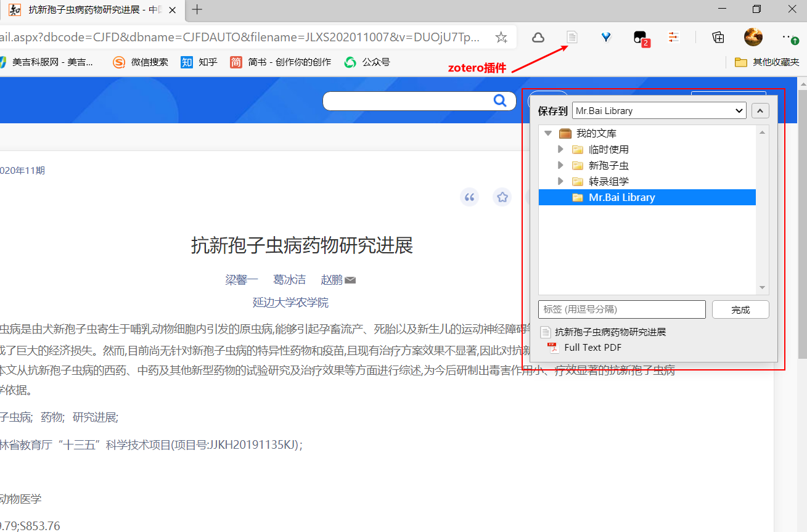Open the 简书 bookmark
This screenshot has height=532, width=807.
[x=281, y=62]
